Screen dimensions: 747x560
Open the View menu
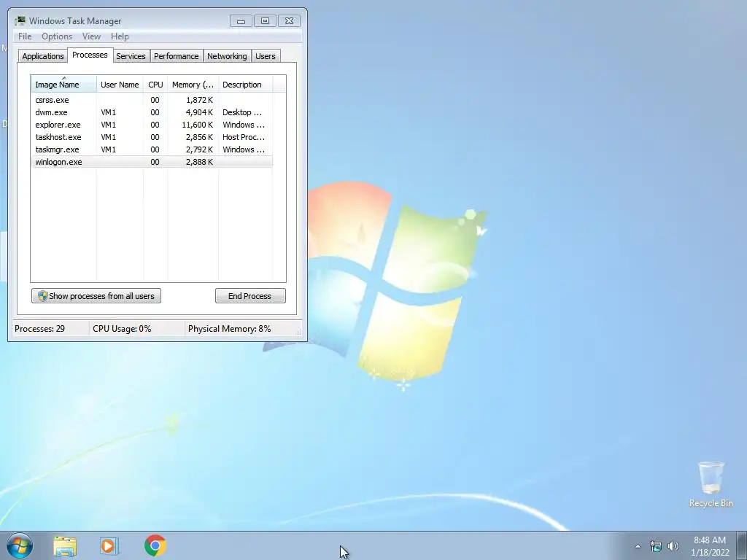[x=91, y=36]
